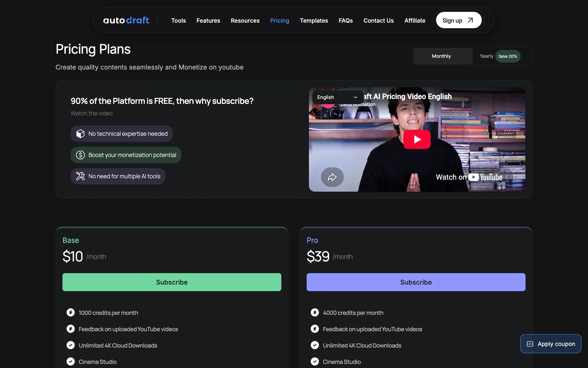The width and height of the screenshot is (588, 368).
Task: Click the check icon beside Pro Unlimited 4K Cloud Downloads
Action: [x=315, y=345]
